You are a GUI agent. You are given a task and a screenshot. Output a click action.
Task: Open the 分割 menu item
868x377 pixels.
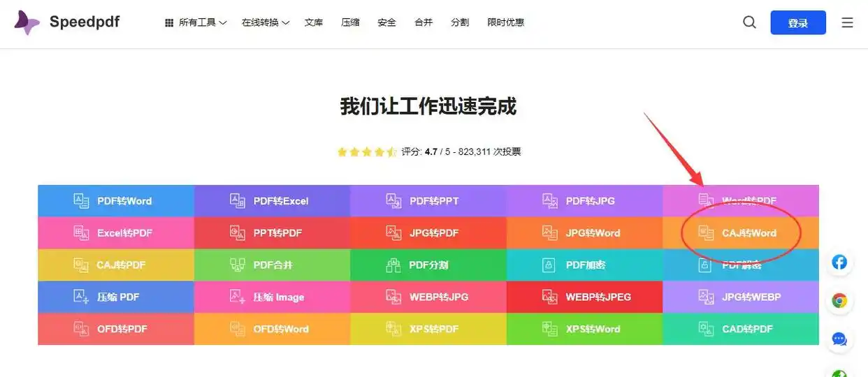(460, 22)
